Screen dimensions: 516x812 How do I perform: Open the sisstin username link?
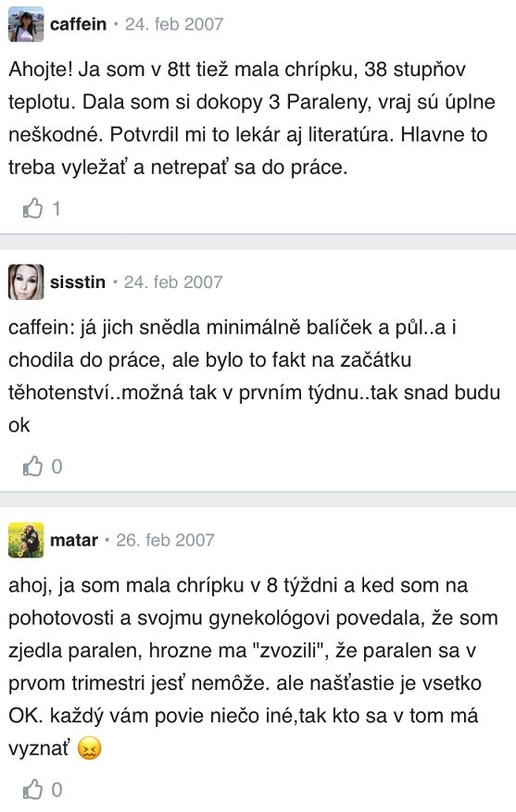78,282
